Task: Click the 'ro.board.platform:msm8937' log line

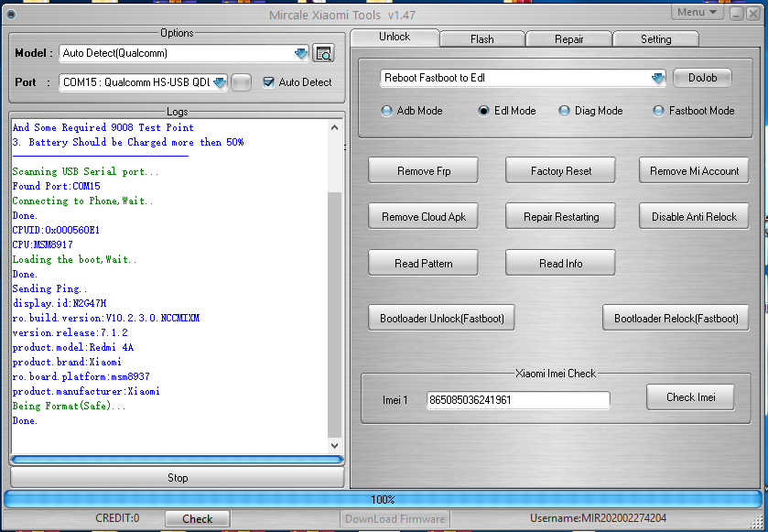Action: point(81,376)
